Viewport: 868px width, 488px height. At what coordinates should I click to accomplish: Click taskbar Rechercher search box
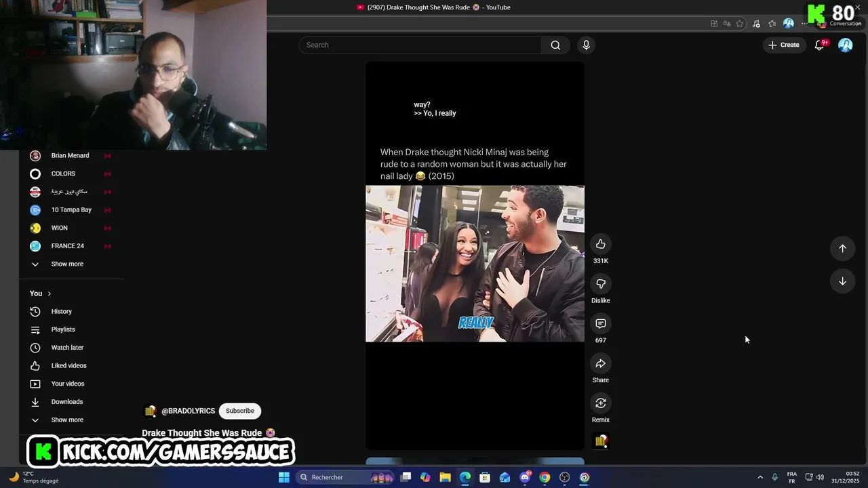coord(346,477)
